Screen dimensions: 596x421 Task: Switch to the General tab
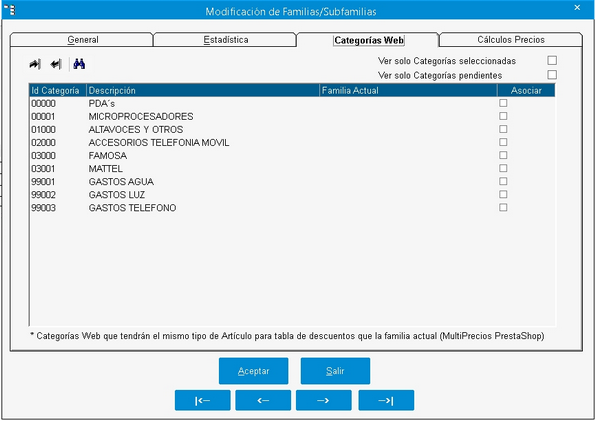click(82, 40)
